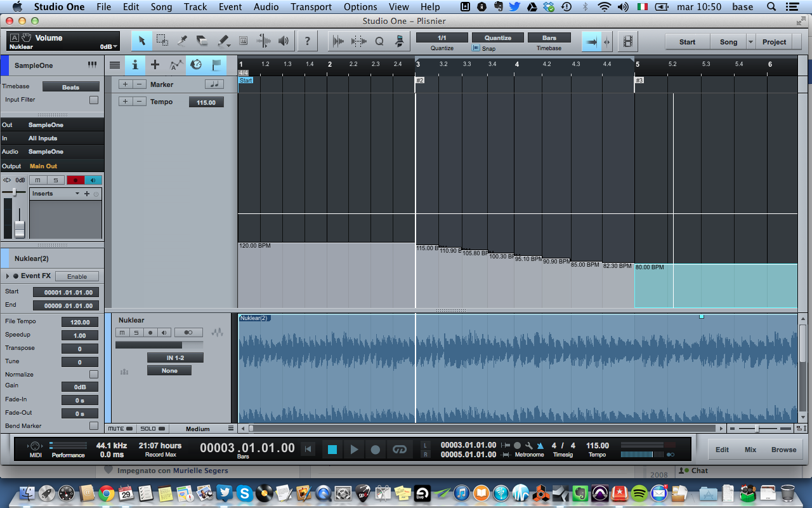Select the Range tool
Viewport: 812px width, 508px height.
click(162, 41)
